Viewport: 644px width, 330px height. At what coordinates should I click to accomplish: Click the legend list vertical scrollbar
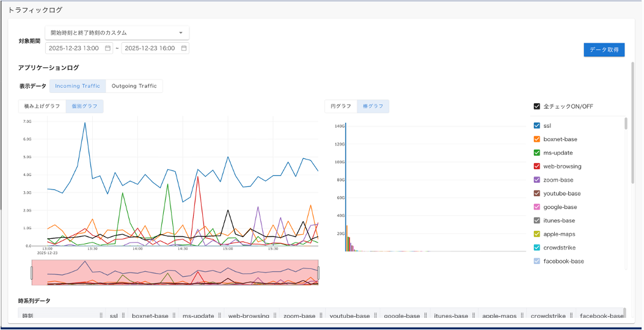[626, 124]
